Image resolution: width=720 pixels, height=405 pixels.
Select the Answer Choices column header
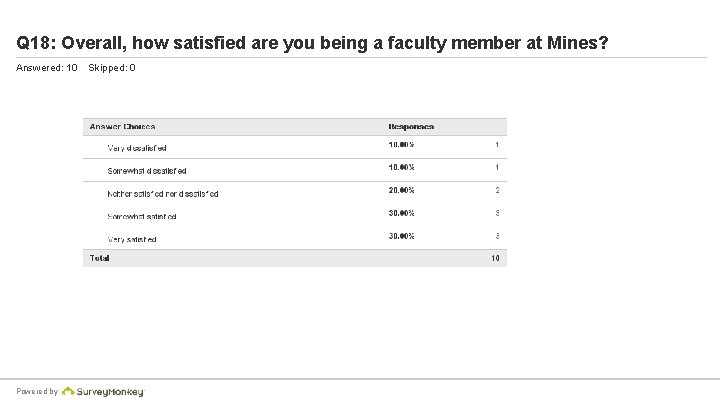pyautogui.click(x=122, y=127)
